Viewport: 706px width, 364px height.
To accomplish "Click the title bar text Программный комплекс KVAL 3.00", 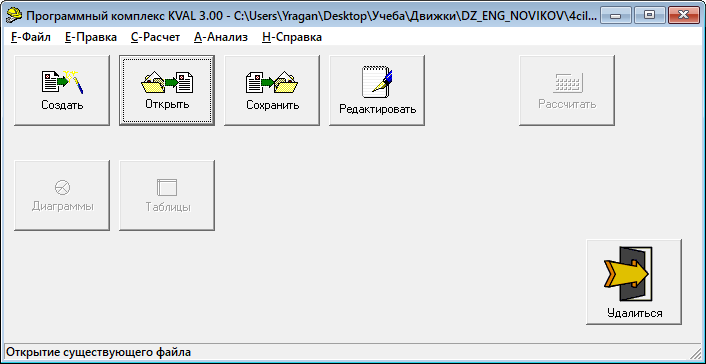I will [x=126, y=15].
